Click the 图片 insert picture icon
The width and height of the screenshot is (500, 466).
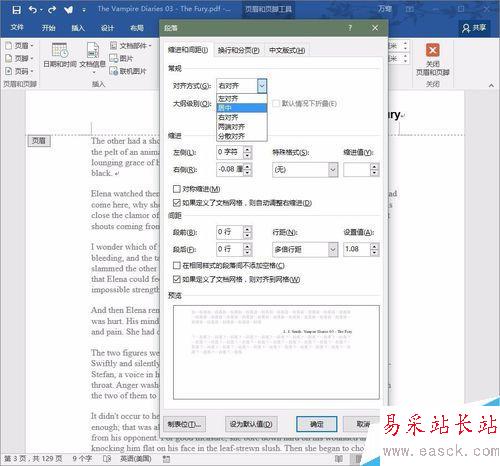point(114,58)
